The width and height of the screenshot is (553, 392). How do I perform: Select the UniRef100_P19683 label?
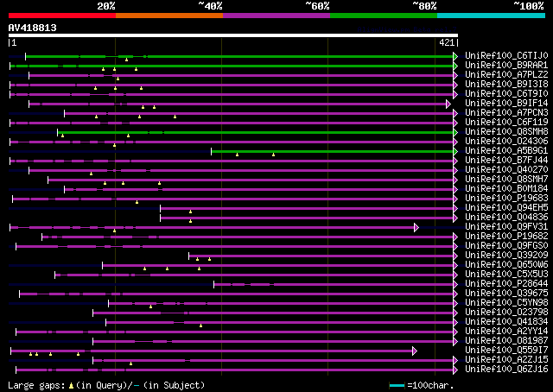pos(506,199)
